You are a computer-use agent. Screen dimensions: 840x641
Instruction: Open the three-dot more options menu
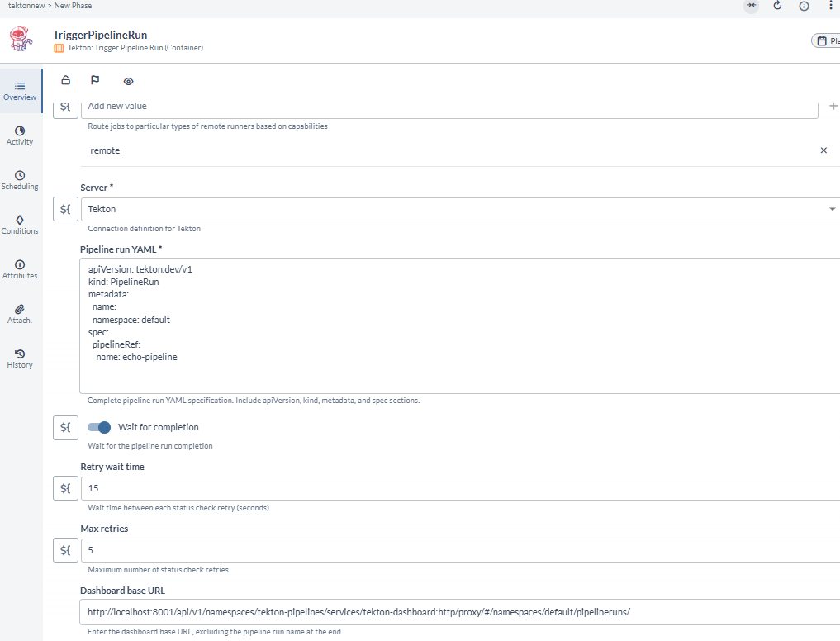[830, 6]
